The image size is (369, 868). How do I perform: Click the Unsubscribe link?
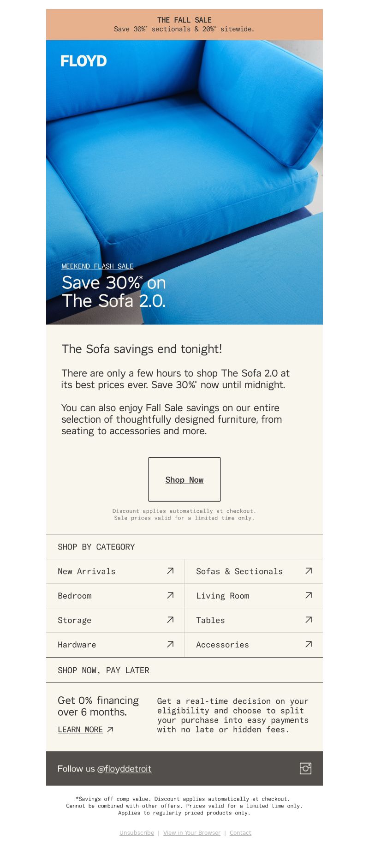click(x=137, y=833)
